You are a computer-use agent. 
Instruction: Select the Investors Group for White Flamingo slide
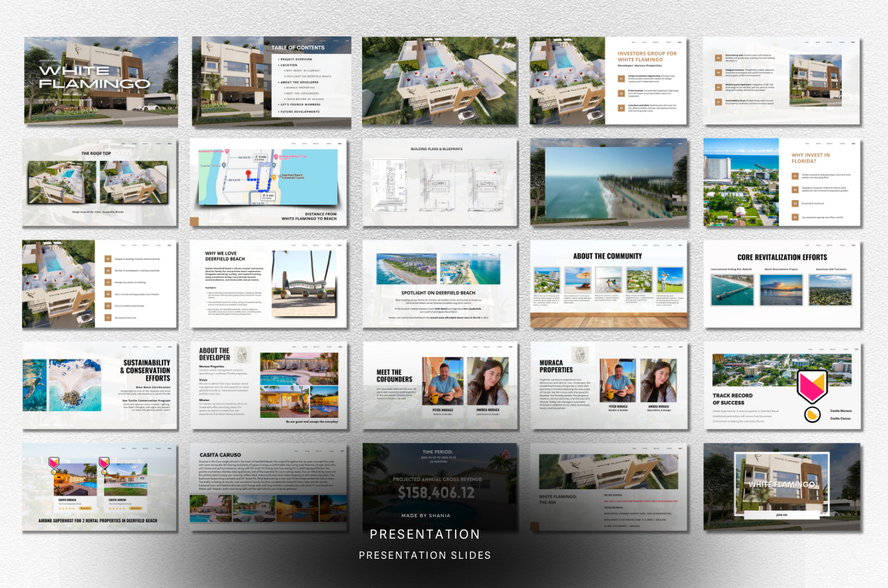tap(608, 81)
